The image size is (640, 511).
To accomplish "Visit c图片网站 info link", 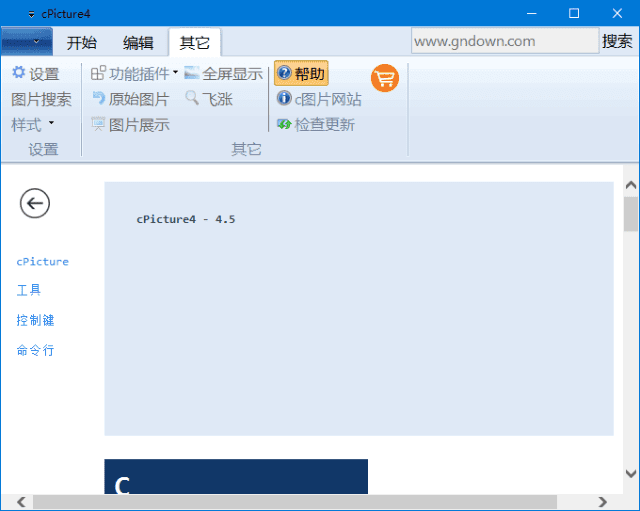I will tap(319, 99).
